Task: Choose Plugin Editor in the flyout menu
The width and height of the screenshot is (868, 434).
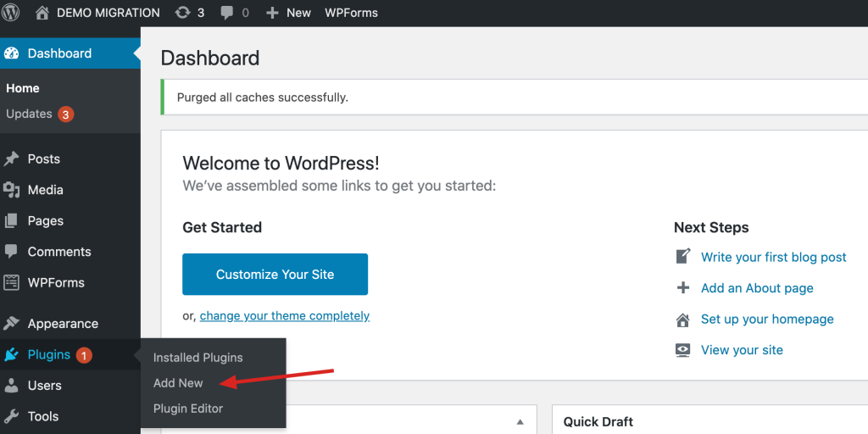Action: click(188, 409)
